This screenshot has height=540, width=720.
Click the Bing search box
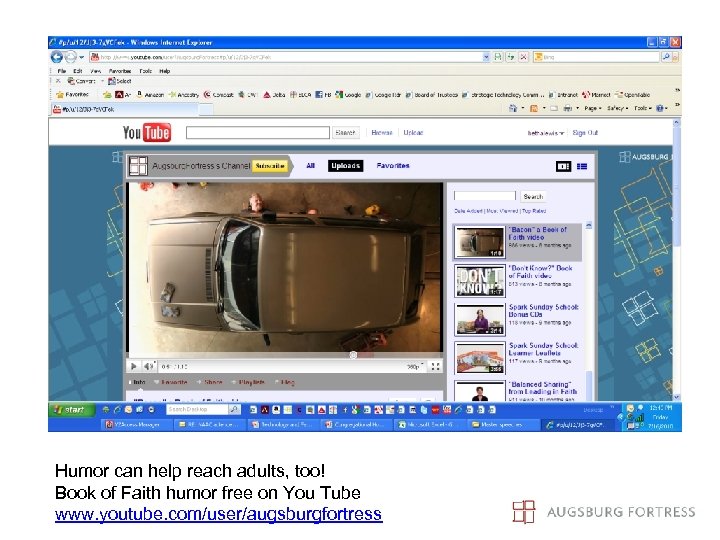point(596,57)
